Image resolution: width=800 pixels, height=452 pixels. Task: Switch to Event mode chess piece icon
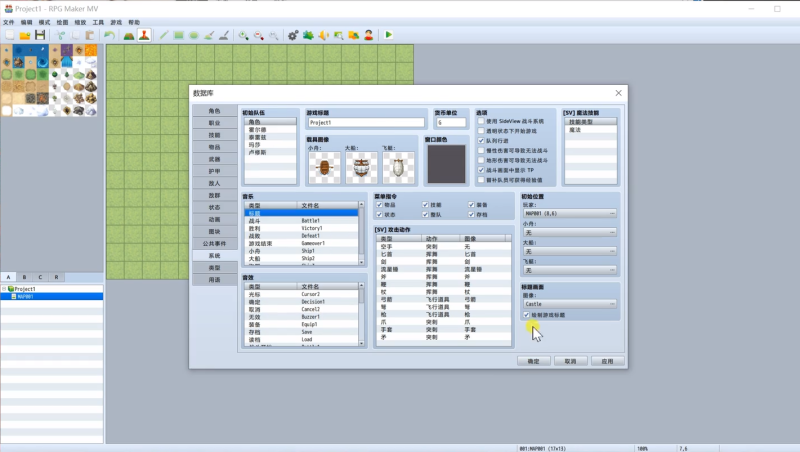144,35
